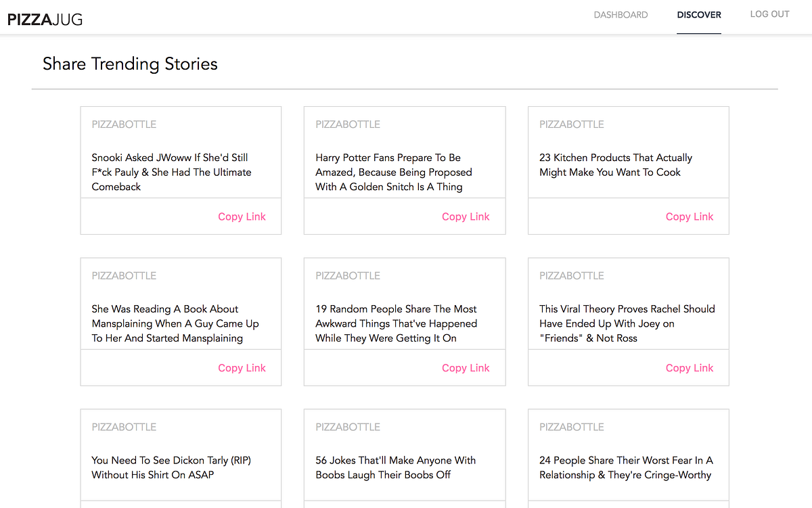Copy link for 19 Random People story
Image resolution: width=812 pixels, height=508 pixels.
pyautogui.click(x=466, y=368)
